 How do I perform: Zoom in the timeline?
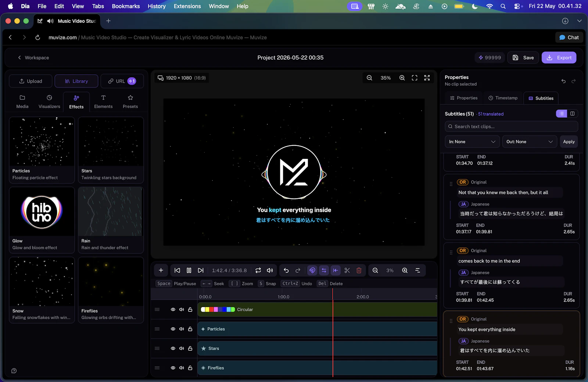coord(405,270)
